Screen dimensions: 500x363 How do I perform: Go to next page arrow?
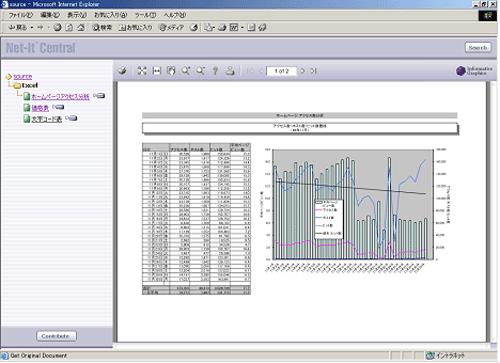[x=302, y=71]
